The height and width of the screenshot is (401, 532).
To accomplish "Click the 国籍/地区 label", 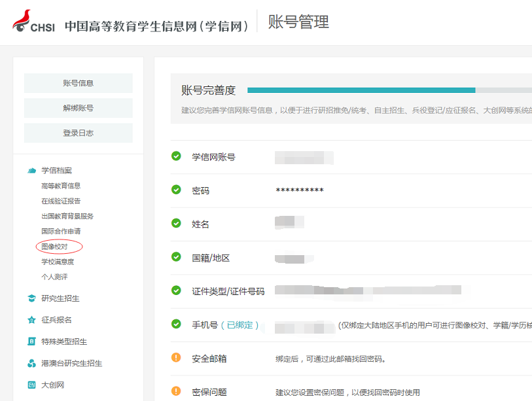I will coord(211,258).
